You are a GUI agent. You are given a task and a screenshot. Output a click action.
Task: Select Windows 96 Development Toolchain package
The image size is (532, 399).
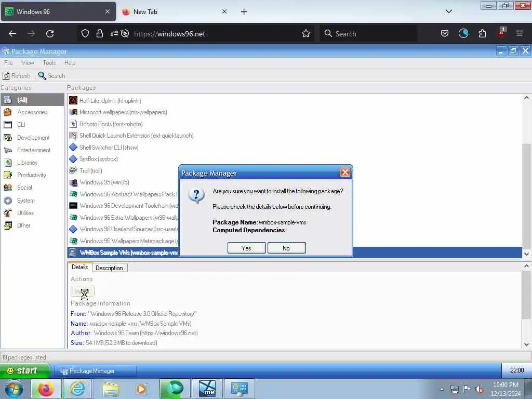pos(124,206)
